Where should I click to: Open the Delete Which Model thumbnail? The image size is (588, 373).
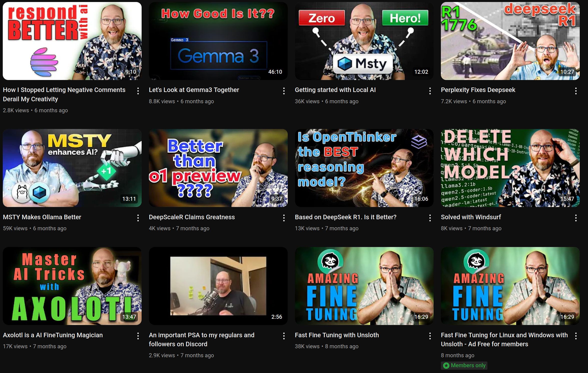coord(510,168)
